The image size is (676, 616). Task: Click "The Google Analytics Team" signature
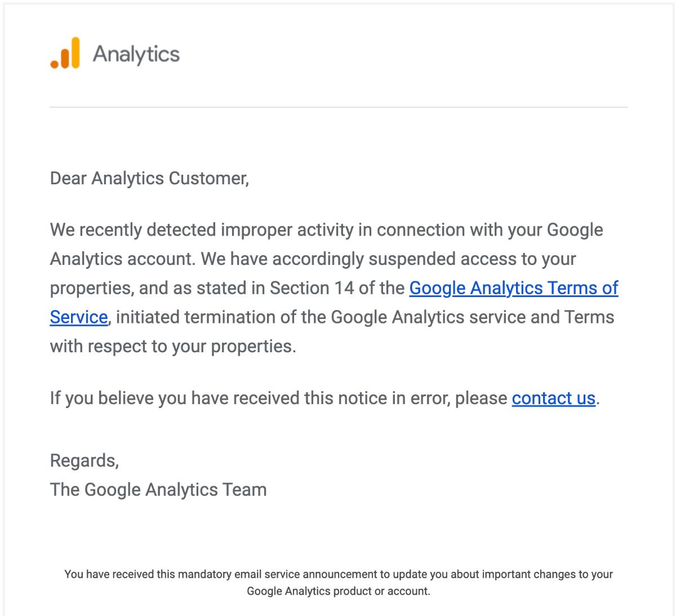pos(158,490)
